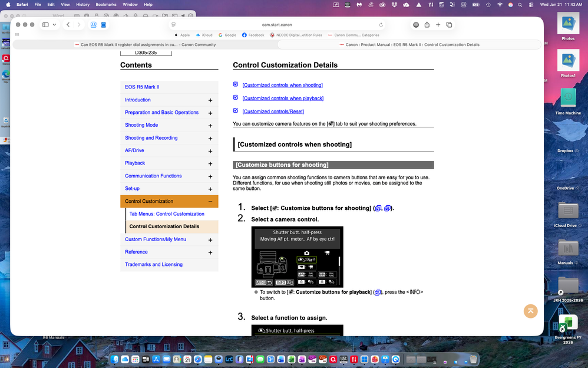This screenshot has width=588, height=368.
Task: Expand the Shooting Mode section in Contents
Action: tap(210, 125)
